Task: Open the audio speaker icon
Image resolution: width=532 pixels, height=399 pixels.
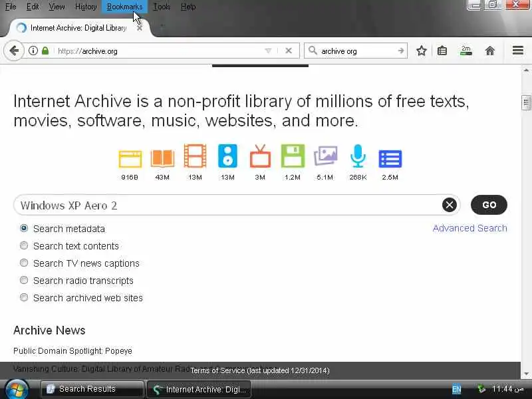Action: (227, 156)
